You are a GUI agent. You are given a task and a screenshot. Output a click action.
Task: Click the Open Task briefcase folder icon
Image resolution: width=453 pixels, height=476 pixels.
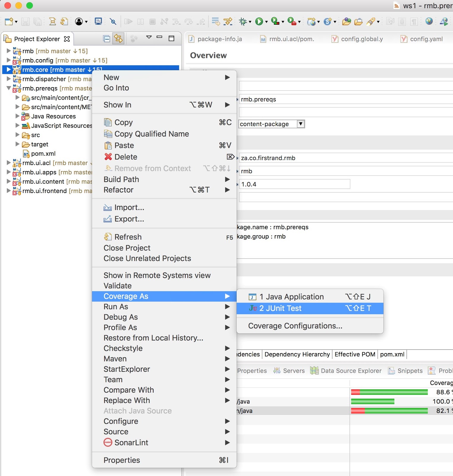tap(358, 21)
